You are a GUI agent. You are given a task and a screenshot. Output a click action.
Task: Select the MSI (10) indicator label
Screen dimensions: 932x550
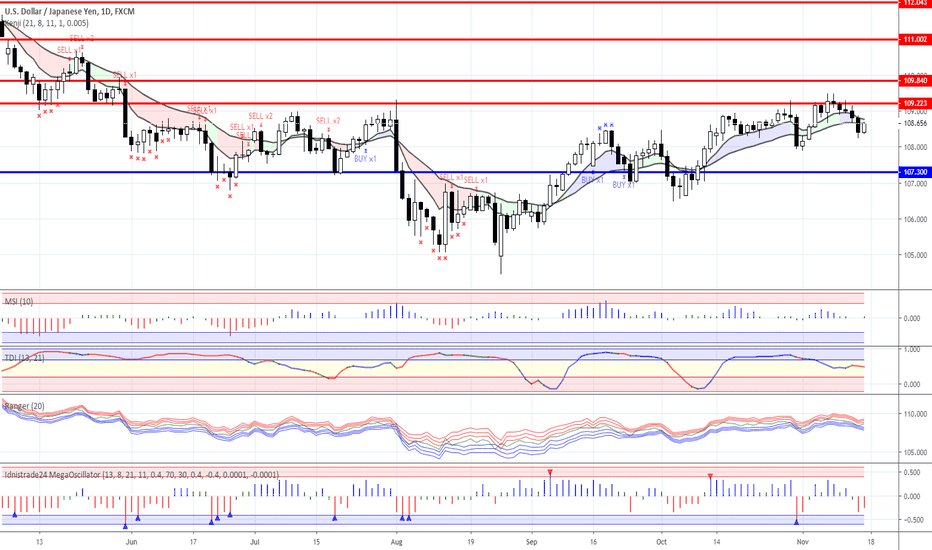20,301
